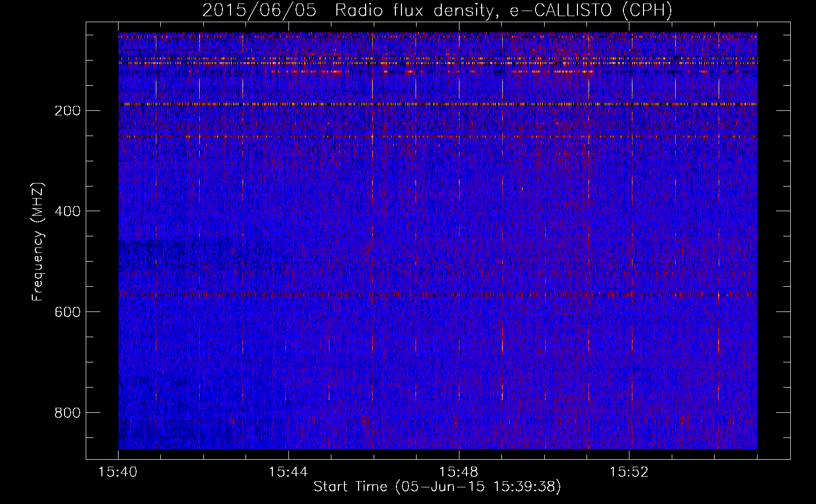The height and width of the screenshot is (504, 816).
Task: Click the 600 frequency tick label
Action: [67, 312]
